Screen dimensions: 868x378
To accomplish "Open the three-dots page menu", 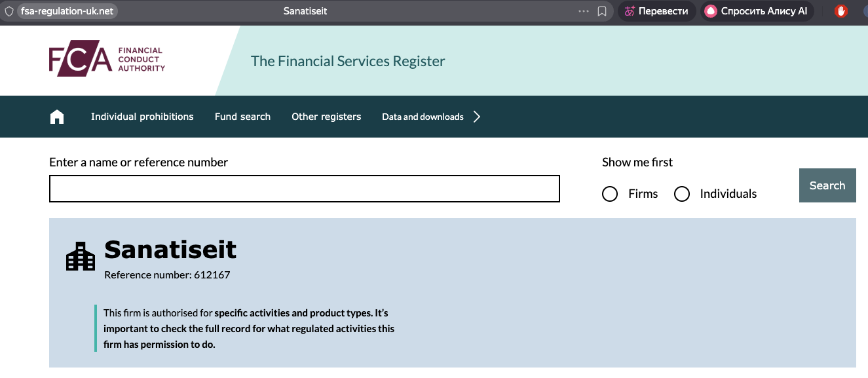I will point(584,11).
